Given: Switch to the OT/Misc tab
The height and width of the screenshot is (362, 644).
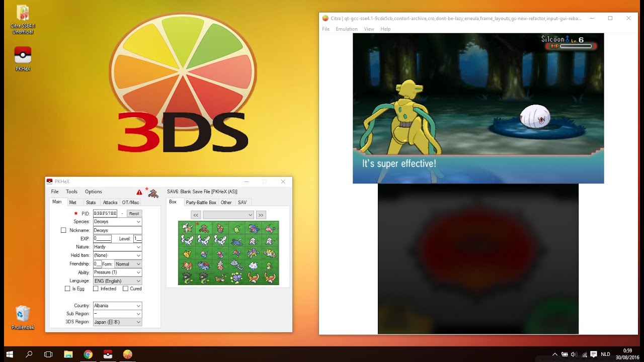Looking at the screenshot, I should [x=130, y=203].
